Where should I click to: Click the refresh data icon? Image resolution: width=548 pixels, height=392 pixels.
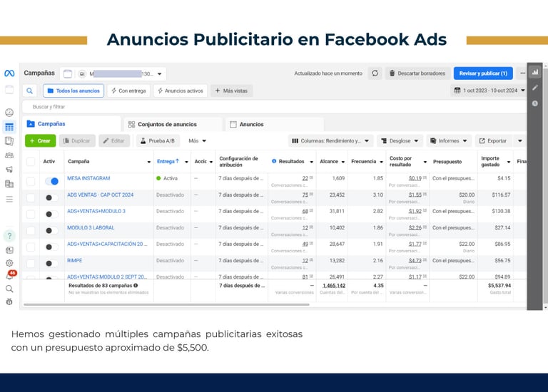coord(375,73)
